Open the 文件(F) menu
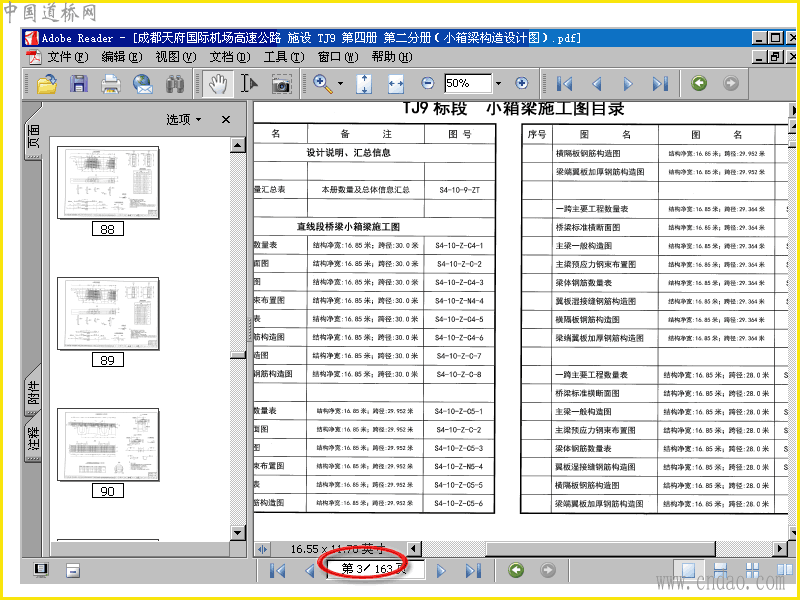Viewport: 800px width, 600px height. (x=67, y=57)
